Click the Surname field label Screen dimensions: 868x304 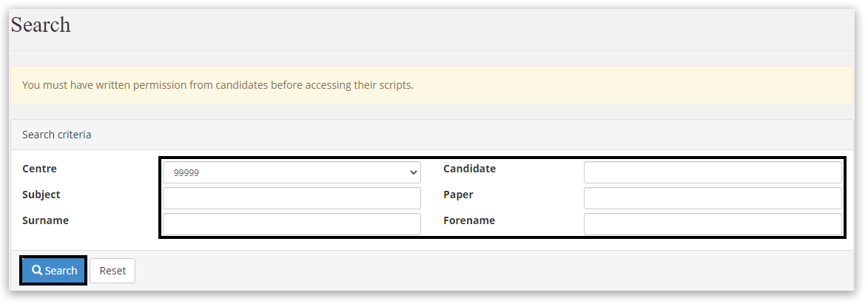pyautogui.click(x=45, y=220)
